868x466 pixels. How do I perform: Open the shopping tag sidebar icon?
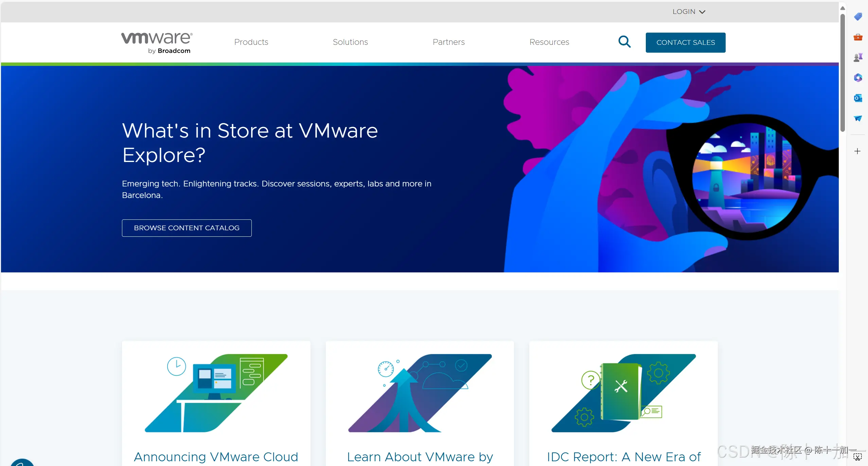(x=857, y=16)
